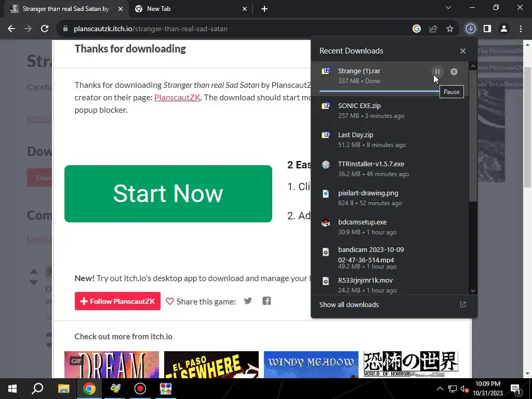Share this game on Facebook
Screen dimensions: 532x399
click(x=267, y=301)
